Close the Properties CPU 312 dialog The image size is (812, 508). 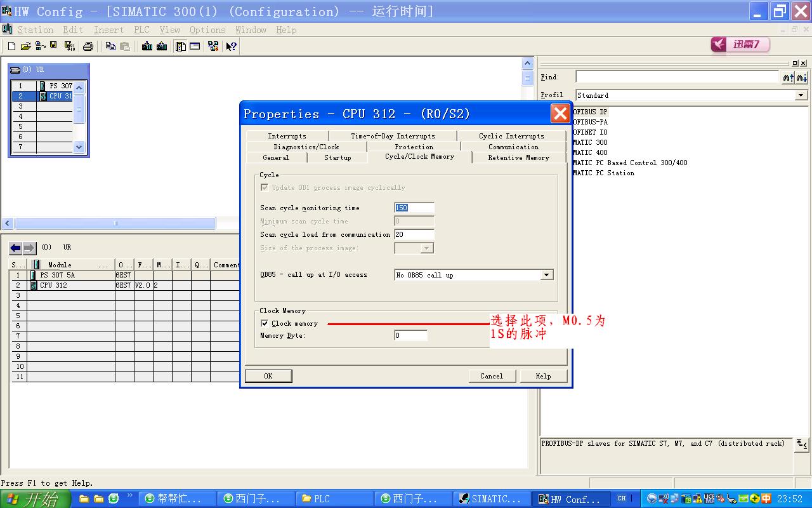click(x=560, y=114)
